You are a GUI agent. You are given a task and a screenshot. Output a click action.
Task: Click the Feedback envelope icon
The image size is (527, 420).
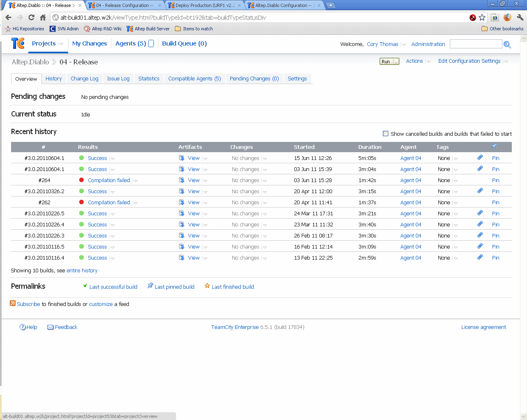coord(50,327)
